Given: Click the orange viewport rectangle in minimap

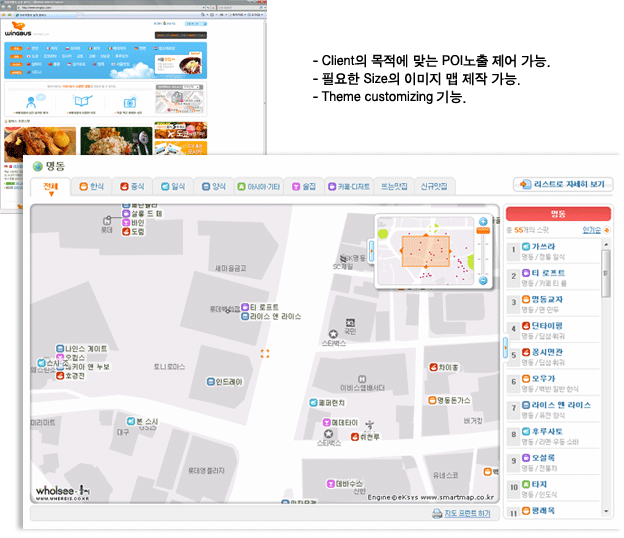Looking at the screenshot, I should [427, 251].
